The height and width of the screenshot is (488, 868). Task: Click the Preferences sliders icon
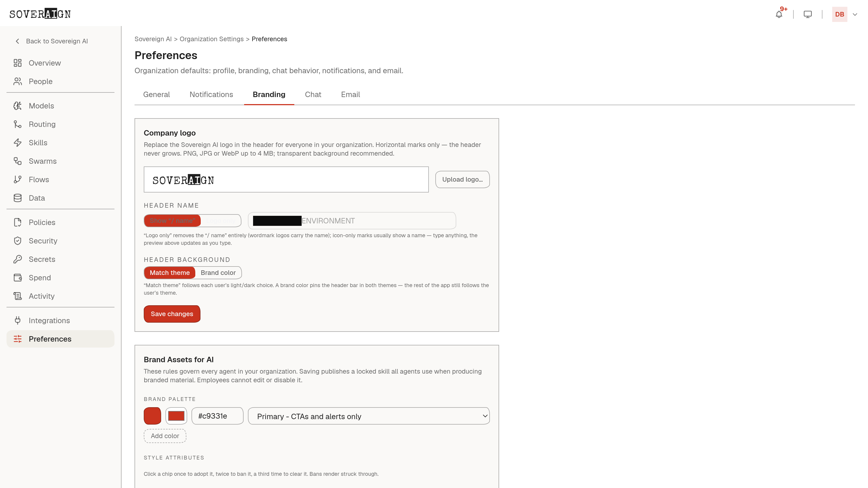(18, 339)
